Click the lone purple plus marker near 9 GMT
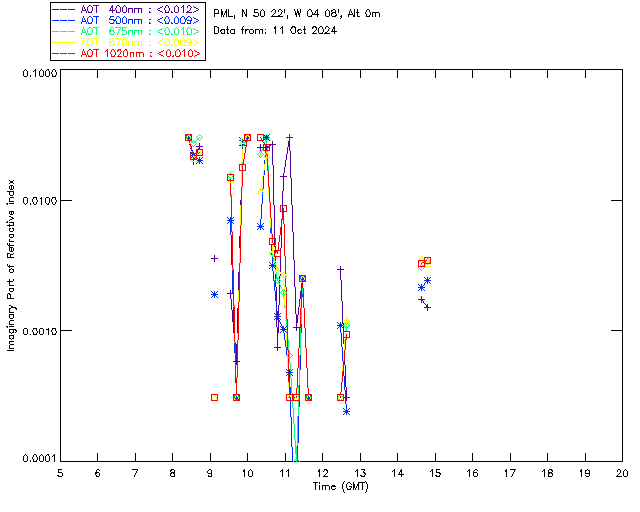 [x=214, y=258]
